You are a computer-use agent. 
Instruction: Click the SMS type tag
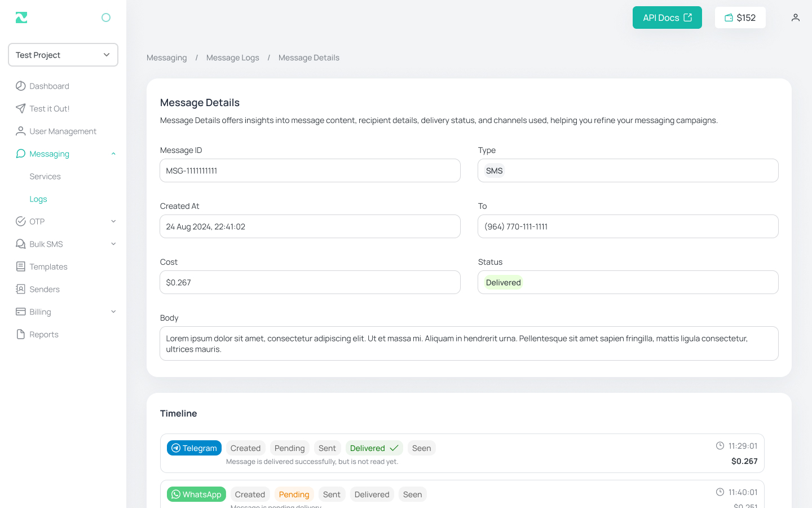[x=495, y=170]
